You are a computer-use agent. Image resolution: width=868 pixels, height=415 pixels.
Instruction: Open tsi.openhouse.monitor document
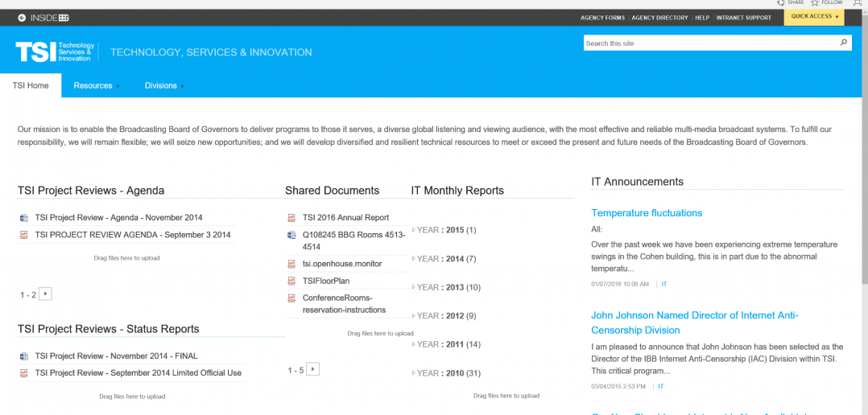342,264
